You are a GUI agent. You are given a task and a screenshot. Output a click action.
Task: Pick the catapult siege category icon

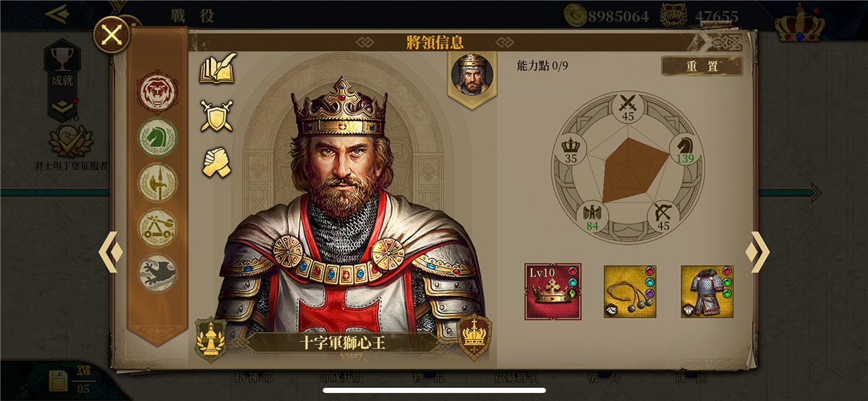click(x=158, y=227)
